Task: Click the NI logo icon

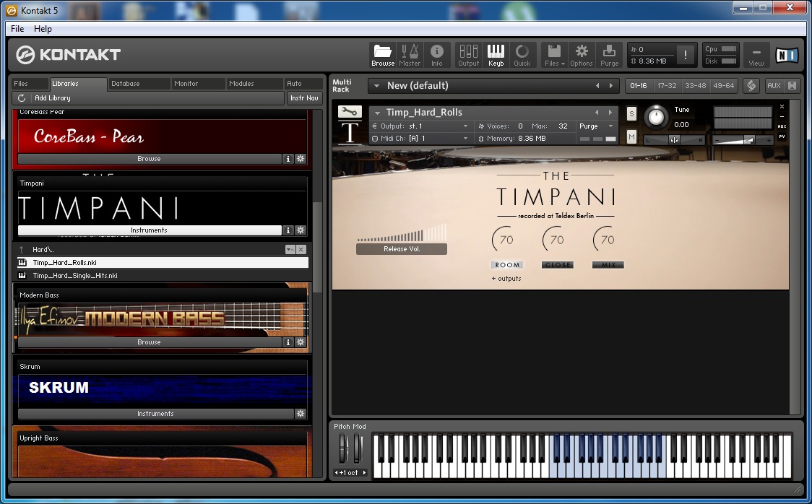Action: click(787, 55)
